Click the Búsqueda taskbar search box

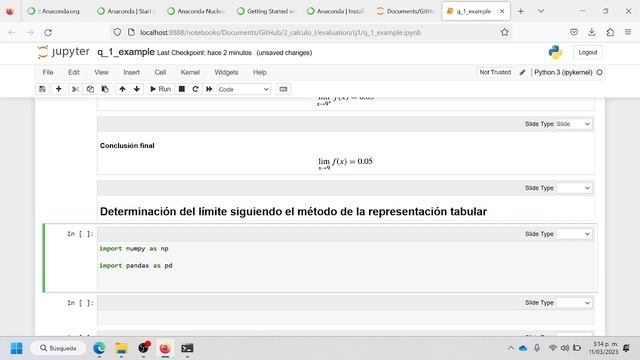(x=58, y=348)
